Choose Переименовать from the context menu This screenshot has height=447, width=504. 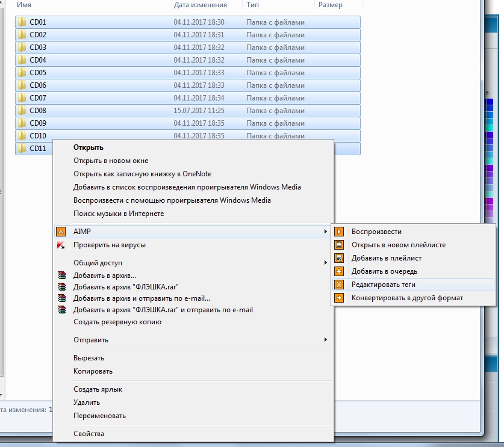[99, 416]
